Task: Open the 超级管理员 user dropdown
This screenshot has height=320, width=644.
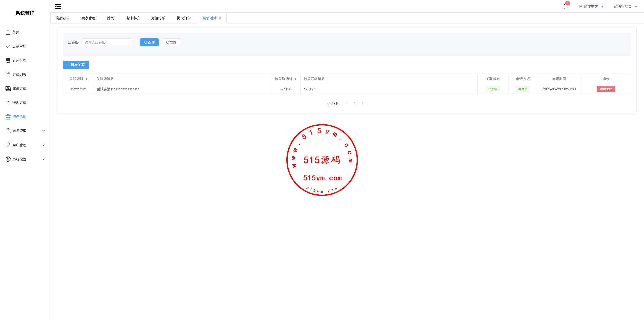Action: tap(625, 6)
